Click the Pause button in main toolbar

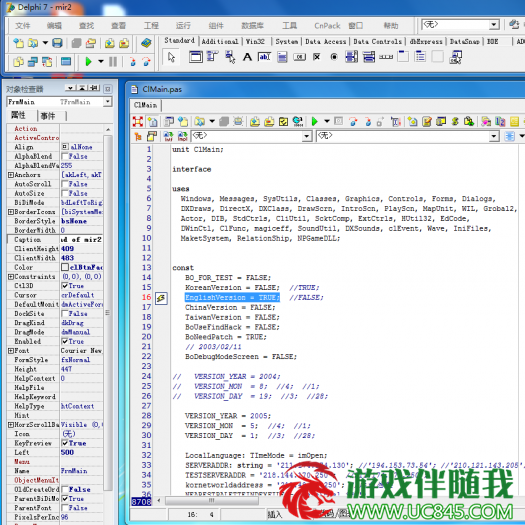click(113, 62)
